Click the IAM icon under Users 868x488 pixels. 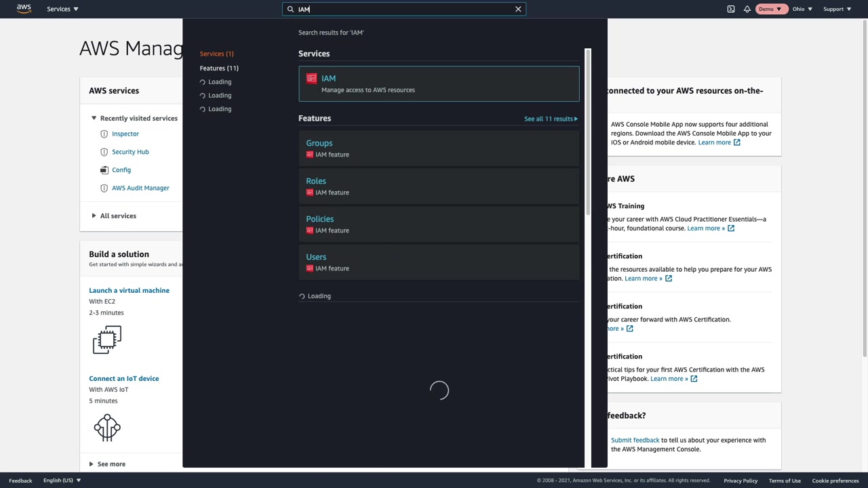[x=310, y=268]
